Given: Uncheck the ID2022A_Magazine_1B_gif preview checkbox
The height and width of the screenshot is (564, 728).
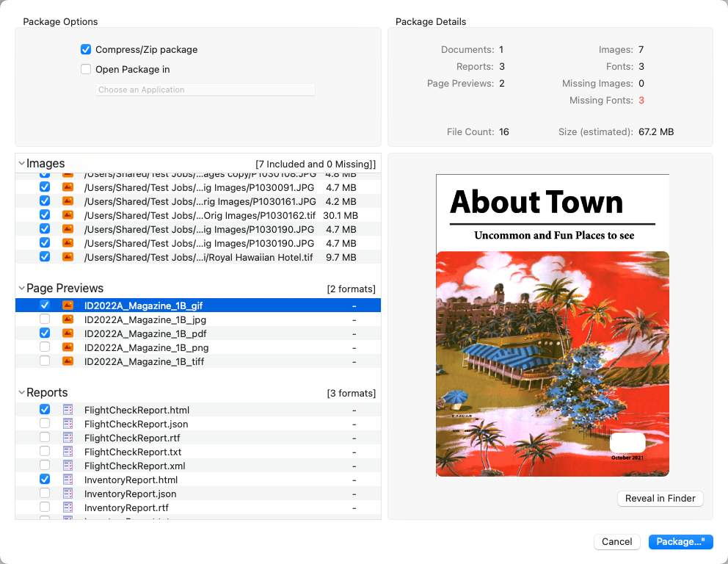Looking at the screenshot, I should pos(45,305).
